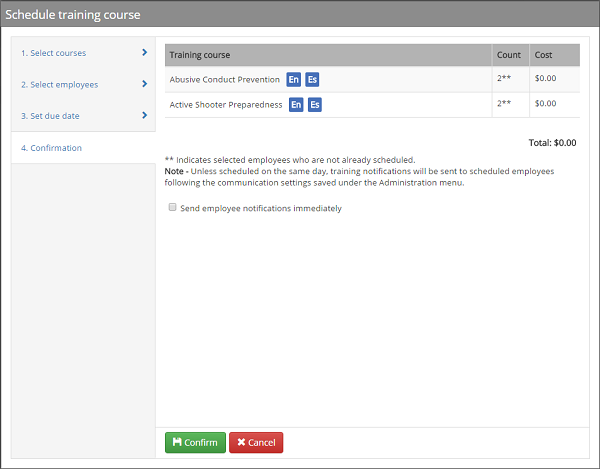
Task: Select the Confirmation step
Action: 51,148
